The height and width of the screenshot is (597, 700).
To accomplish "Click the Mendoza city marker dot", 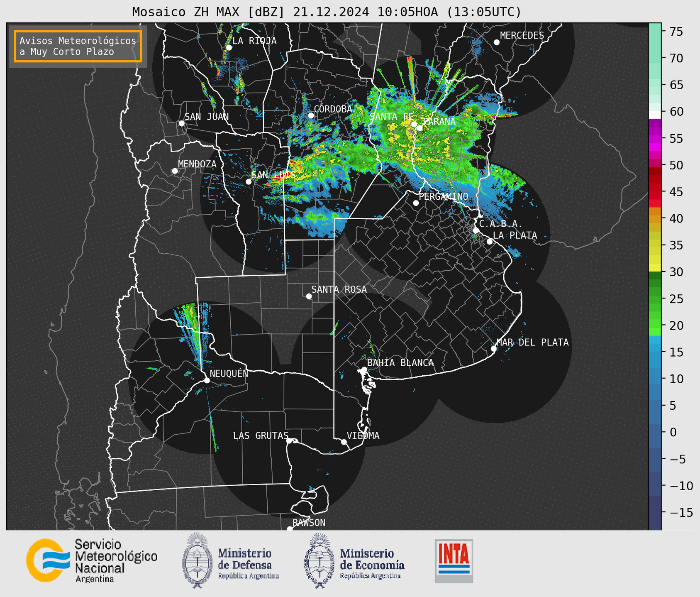I will tap(175, 171).
